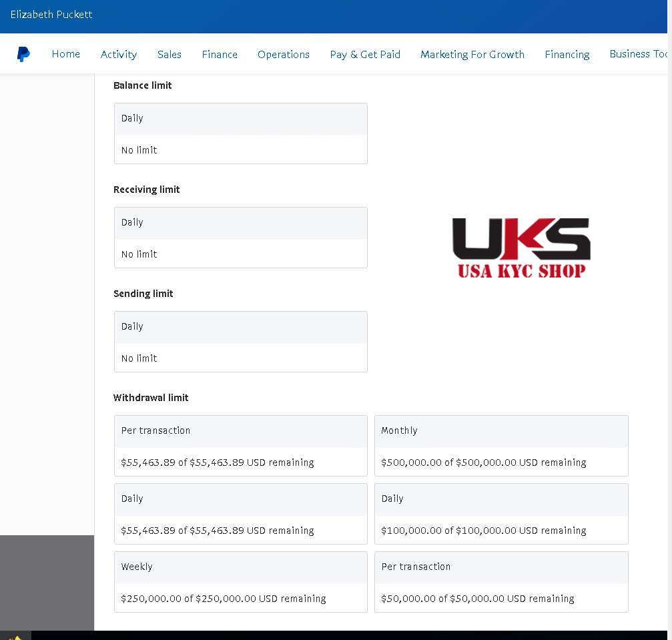
Task: Click the PayPal logo icon
Action: 23,55
